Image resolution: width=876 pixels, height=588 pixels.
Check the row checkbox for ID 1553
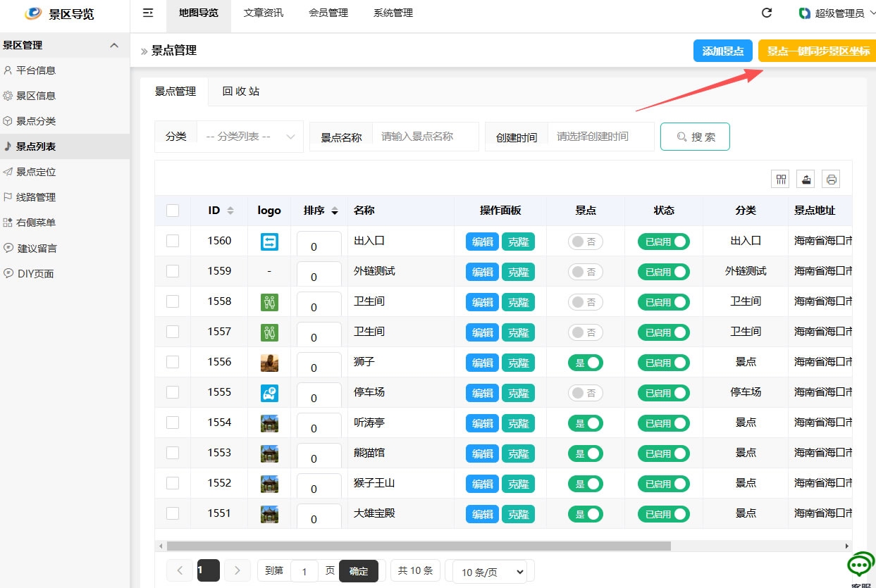173,453
